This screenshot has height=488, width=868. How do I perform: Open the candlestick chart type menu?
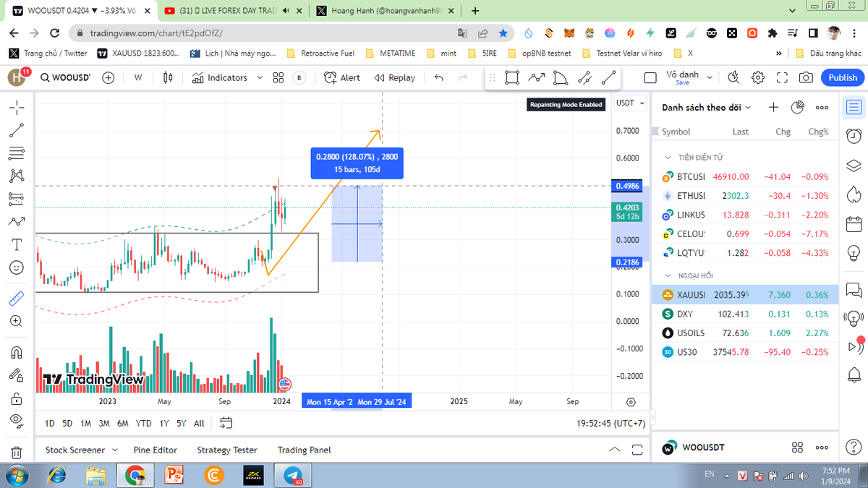coord(168,77)
